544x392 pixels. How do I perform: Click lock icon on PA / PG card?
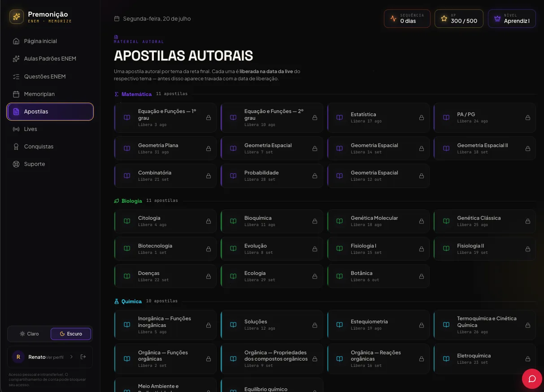tap(528, 118)
